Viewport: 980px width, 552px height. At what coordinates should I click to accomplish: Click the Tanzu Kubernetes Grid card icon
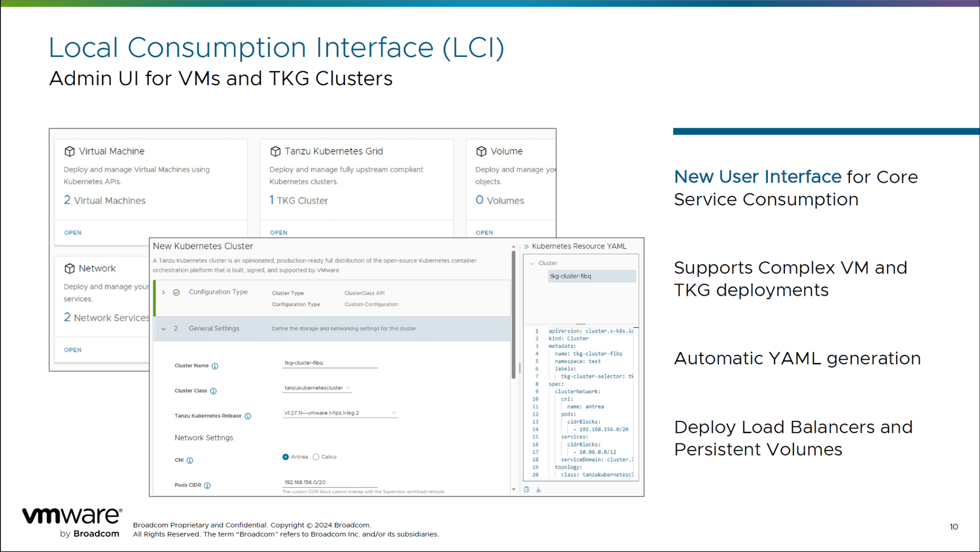point(276,151)
